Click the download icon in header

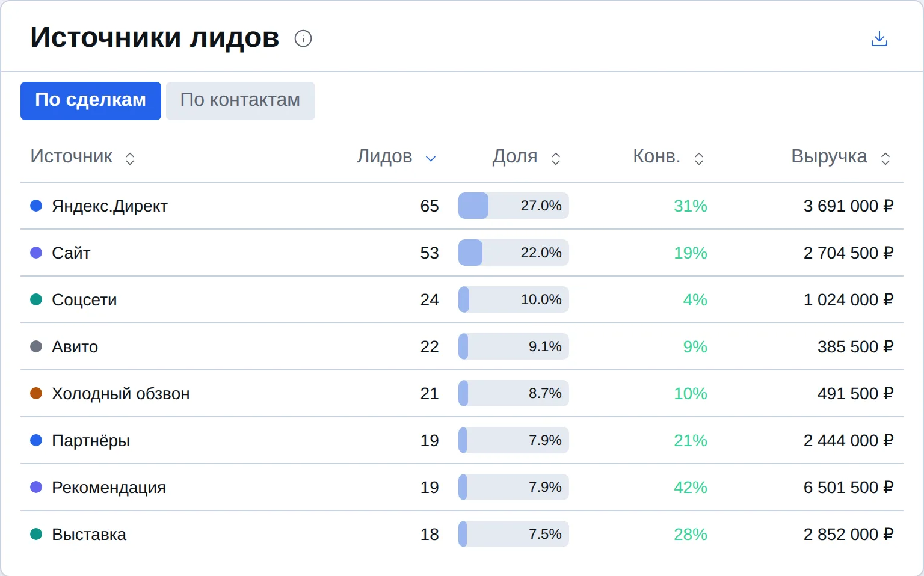[x=879, y=38]
